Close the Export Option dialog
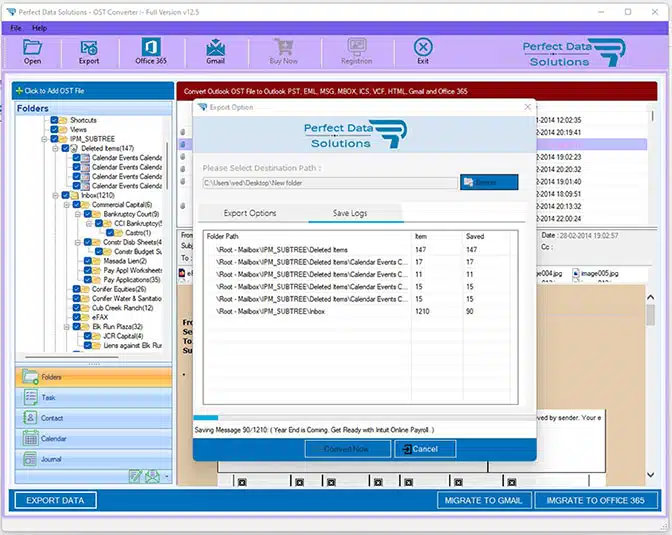The width and height of the screenshot is (672, 535). (x=528, y=107)
